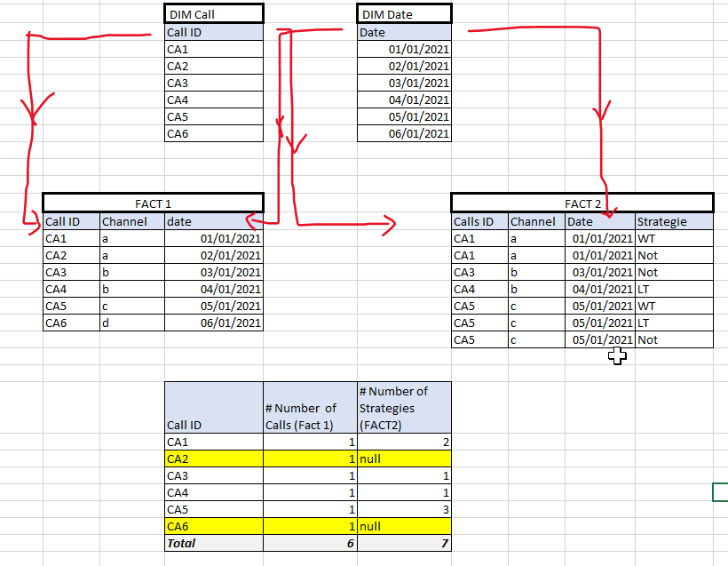Select strategies count 3 in the summary CA5 row
This screenshot has height=566, width=728.
pyautogui.click(x=404, y=509)
